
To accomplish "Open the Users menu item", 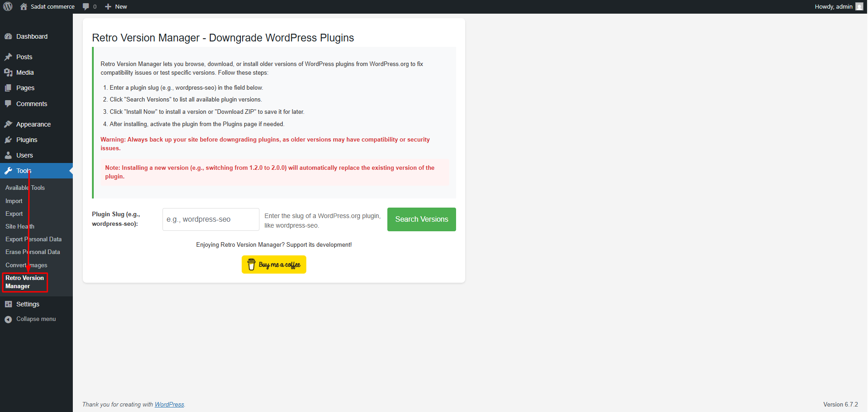I will [x=36, y=155].
